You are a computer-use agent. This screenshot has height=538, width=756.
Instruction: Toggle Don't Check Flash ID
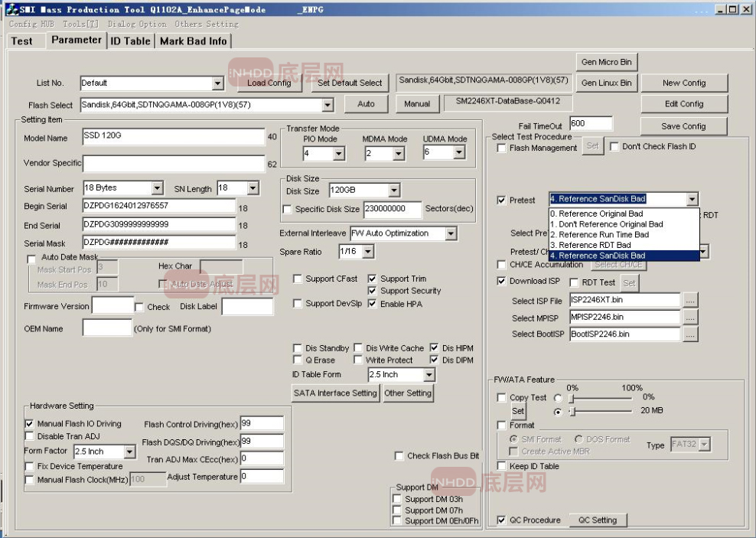pyautogui.click(x=614, y=146)
